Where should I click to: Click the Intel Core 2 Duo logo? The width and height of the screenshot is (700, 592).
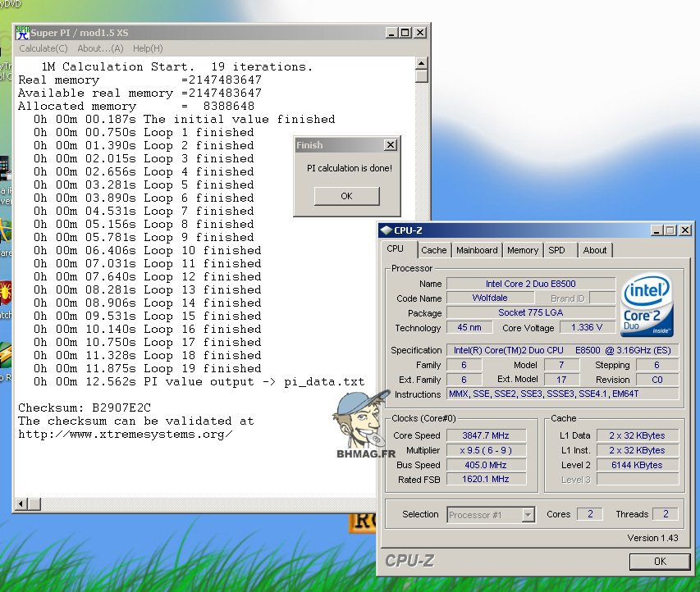coord(647,306)
